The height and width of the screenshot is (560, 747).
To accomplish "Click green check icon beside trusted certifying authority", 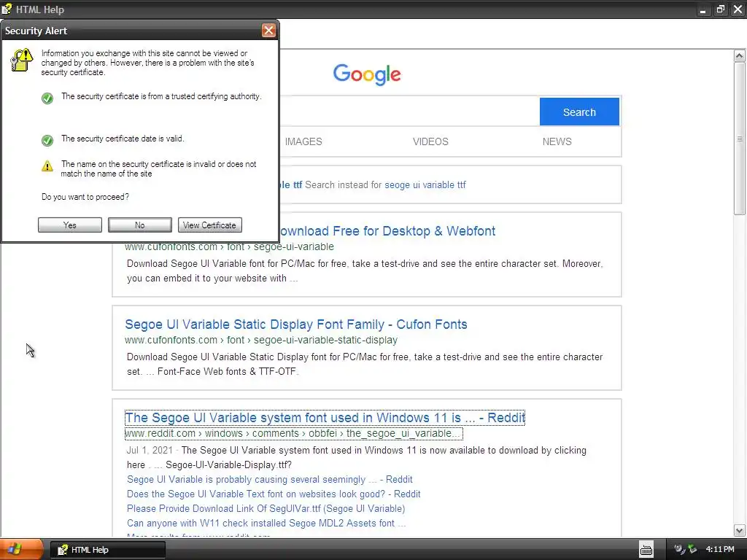I will coord(47,98).
